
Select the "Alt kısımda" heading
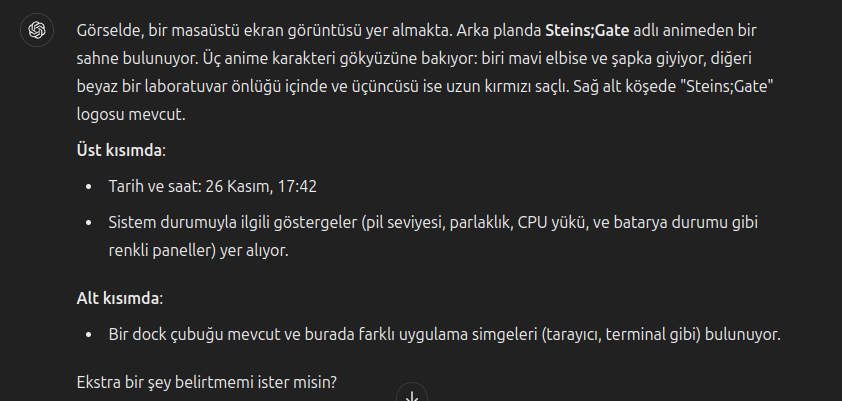click(118, 298)
